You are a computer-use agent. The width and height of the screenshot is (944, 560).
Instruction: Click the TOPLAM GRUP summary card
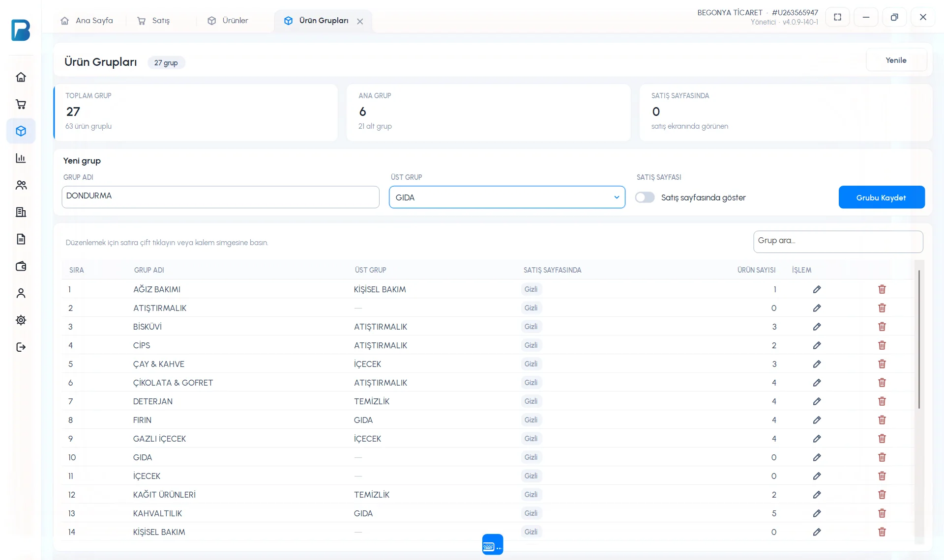196,112
